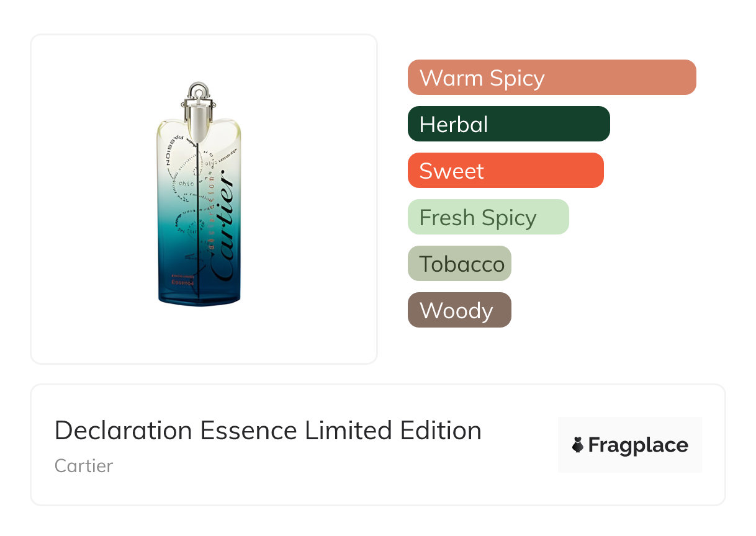Viewport: 756px width, 536px height.
Task: Choose the brown Woody accord tag
Action: pos(459,310)
